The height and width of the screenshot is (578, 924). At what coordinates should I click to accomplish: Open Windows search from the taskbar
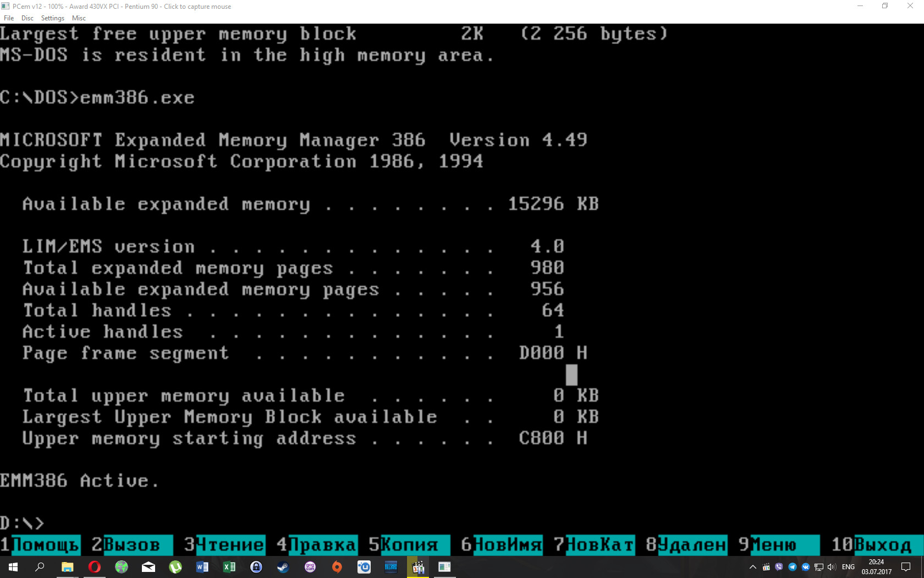[x=40, y=567]
